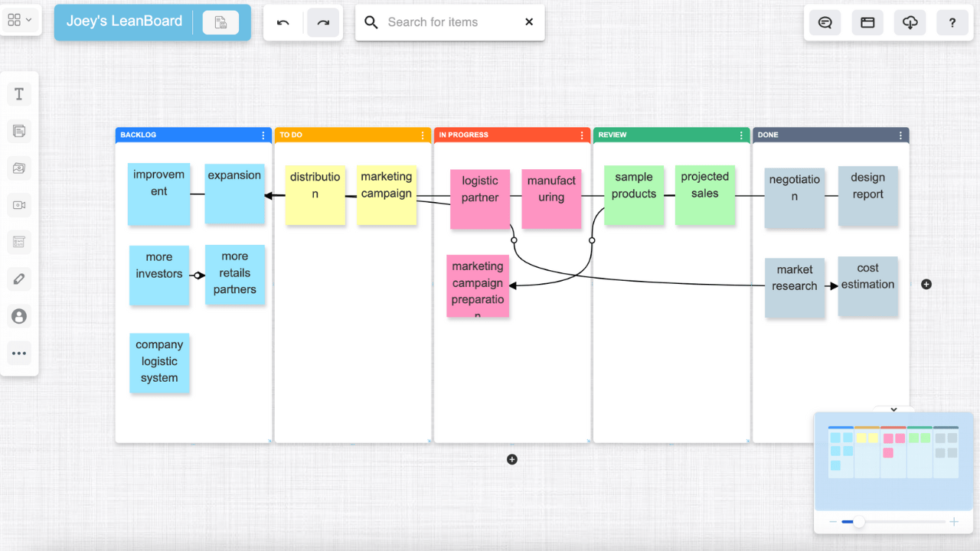Screen dimensions: 980x551
Task: Open help with the question mark icon
Action: [x=952, y=22]
